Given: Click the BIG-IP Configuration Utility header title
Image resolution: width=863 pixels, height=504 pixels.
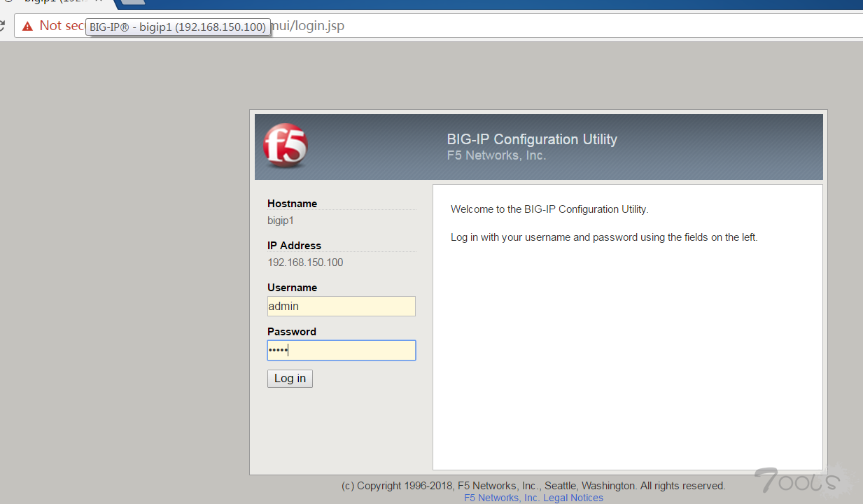Looking at the screenshot, I should click(532, 139).
